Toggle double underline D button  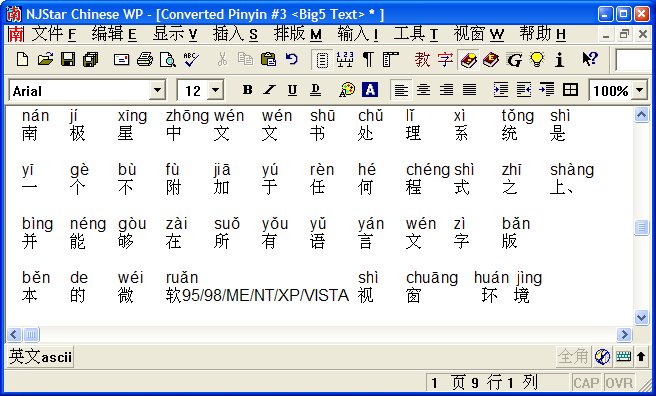(315, 89)
